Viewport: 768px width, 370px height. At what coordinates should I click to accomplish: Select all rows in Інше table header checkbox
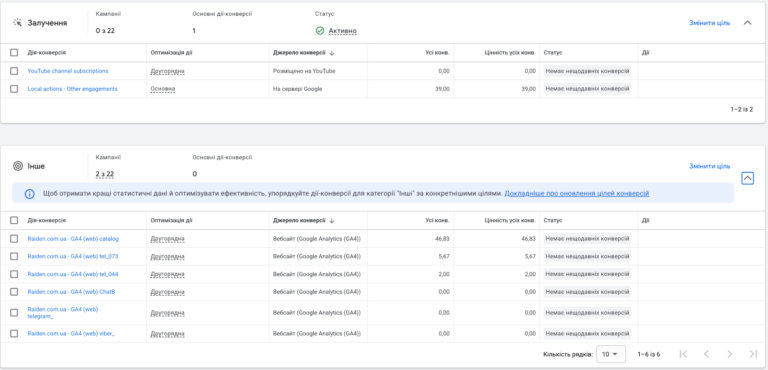(14, 221)
